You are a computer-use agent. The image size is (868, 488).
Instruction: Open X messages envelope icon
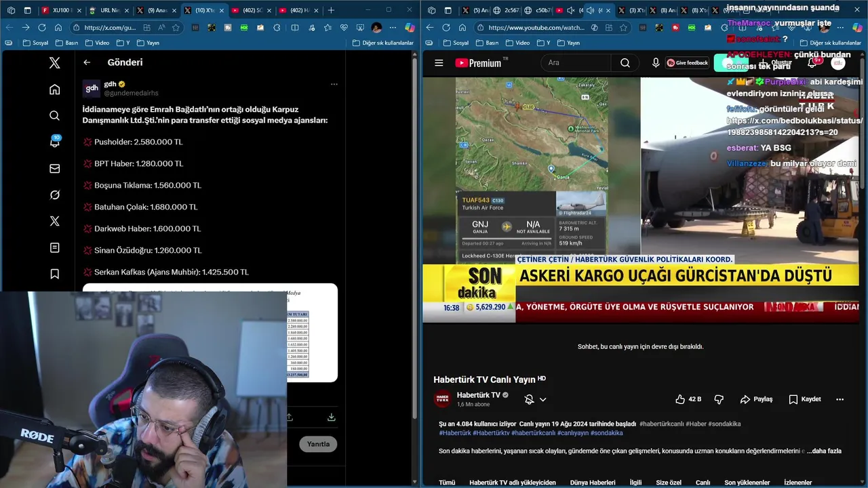55,169
